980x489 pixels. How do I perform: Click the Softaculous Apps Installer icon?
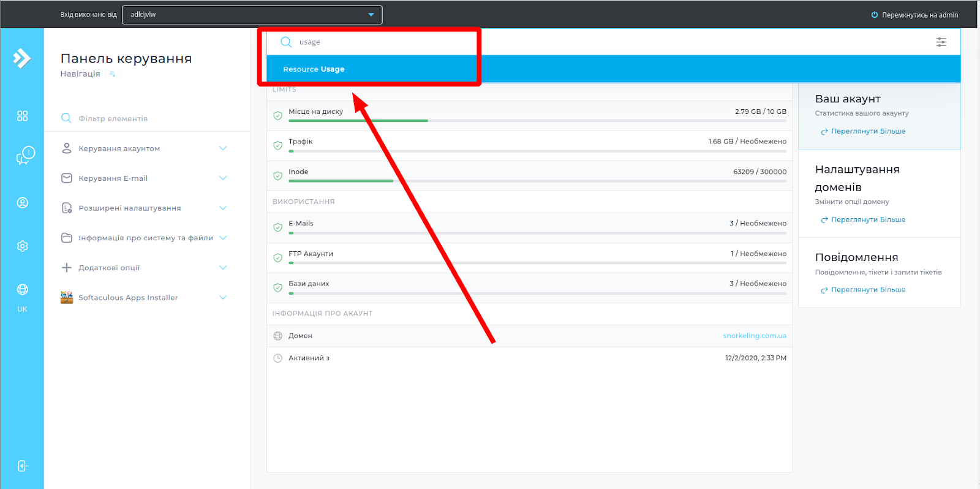click(67, 297)
